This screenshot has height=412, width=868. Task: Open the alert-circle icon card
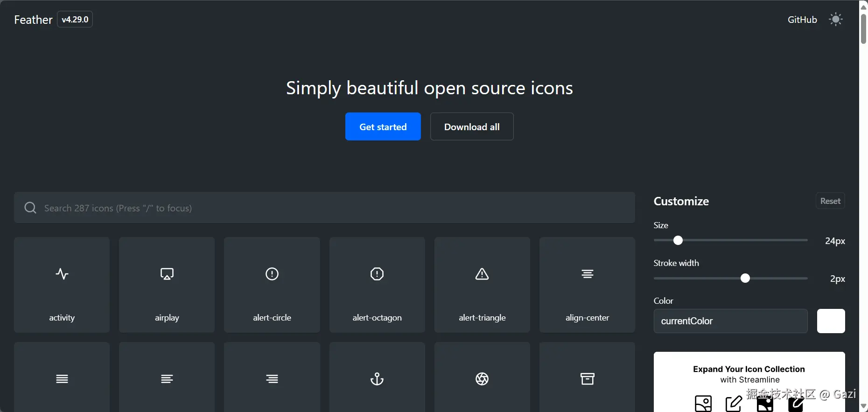tap(272, 285)
